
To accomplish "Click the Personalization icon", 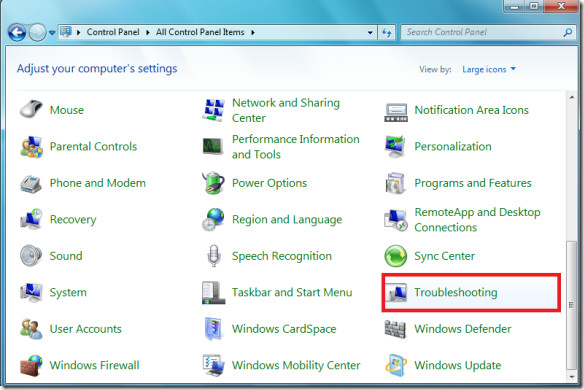I will point(396,147).
